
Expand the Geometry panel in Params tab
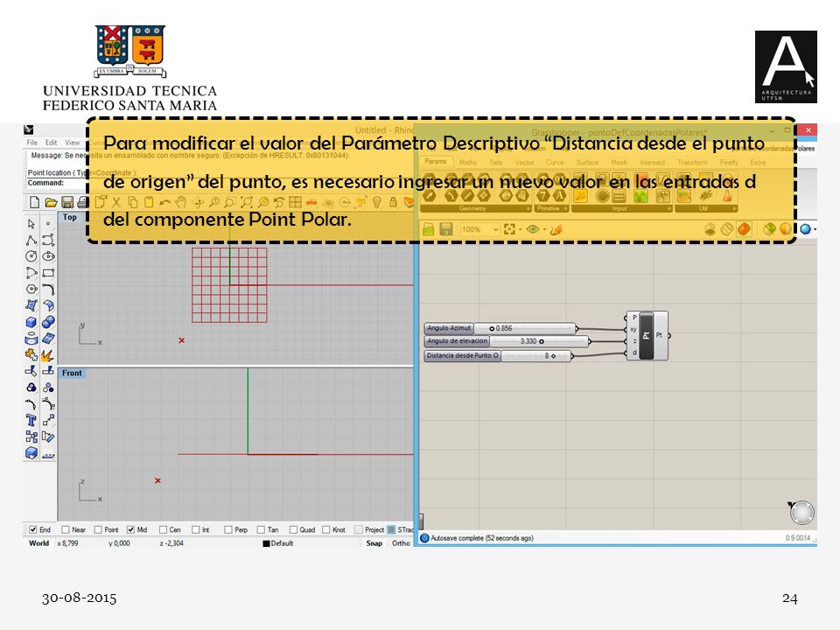click(528, 208)
